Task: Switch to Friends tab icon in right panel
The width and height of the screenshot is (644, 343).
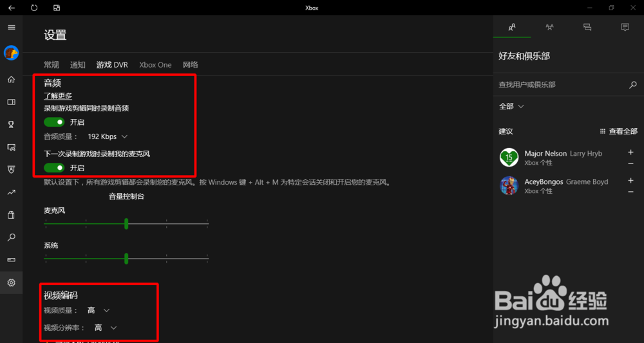Action: pyautogui.click(x=512, y=27)
